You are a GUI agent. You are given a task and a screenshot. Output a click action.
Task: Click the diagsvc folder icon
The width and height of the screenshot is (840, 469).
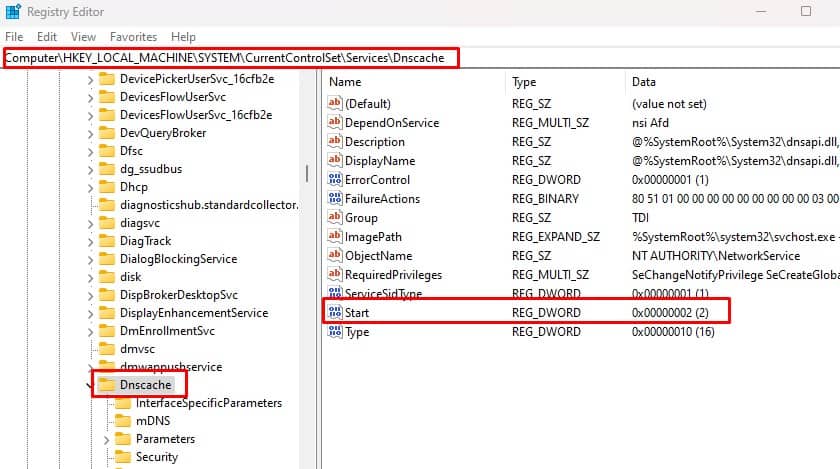click(x=107, y=223)
